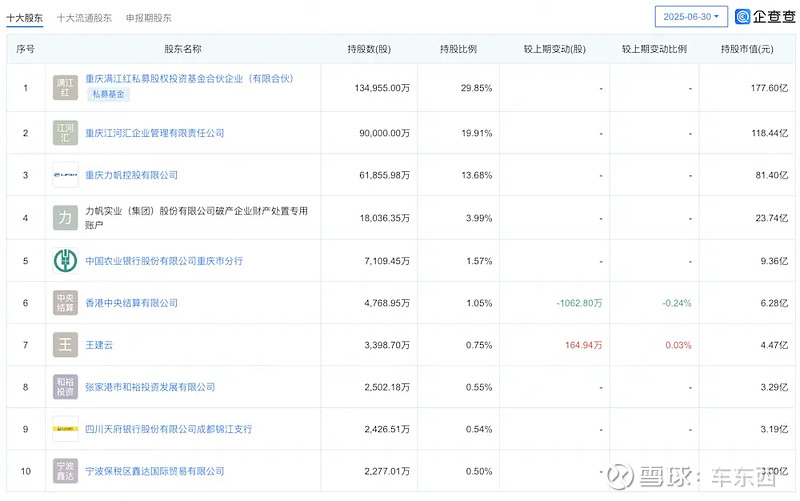Click the 2,502.18万 shares cell
The width and height of the screenshot is (800, 501).
(387, 387)
